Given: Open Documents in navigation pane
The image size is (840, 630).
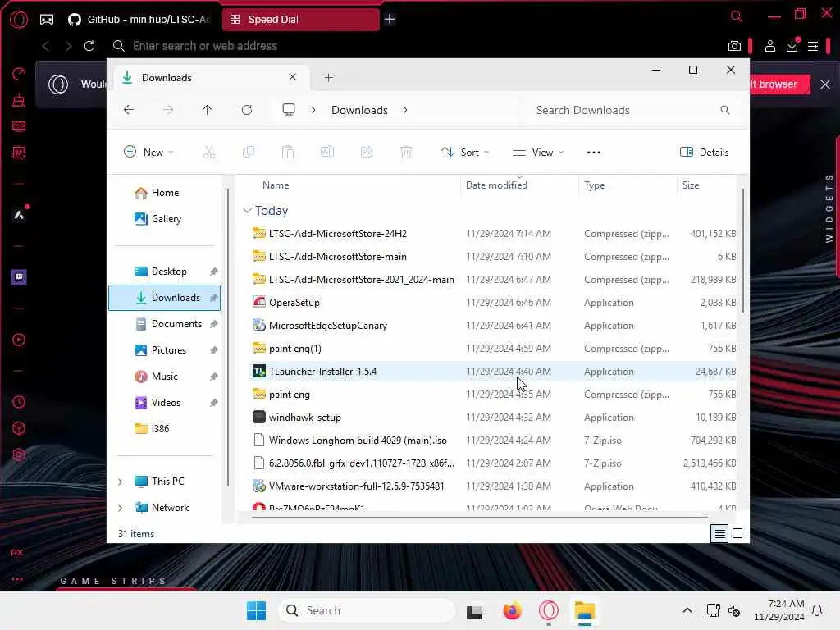Looking at the screenshot, I should (164, 324).
